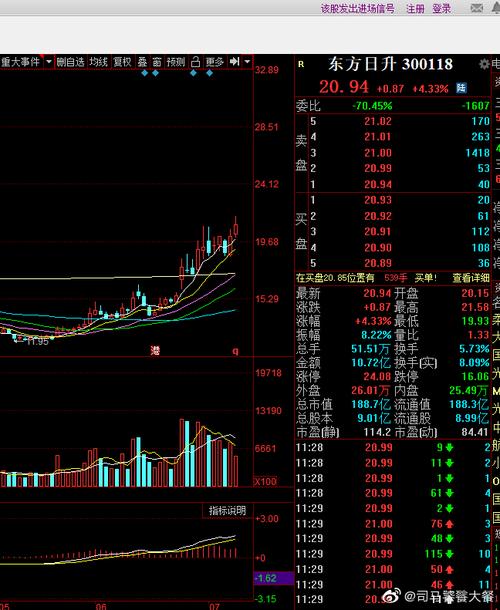Toggle the 均线 moving average display

coord(98,62)
